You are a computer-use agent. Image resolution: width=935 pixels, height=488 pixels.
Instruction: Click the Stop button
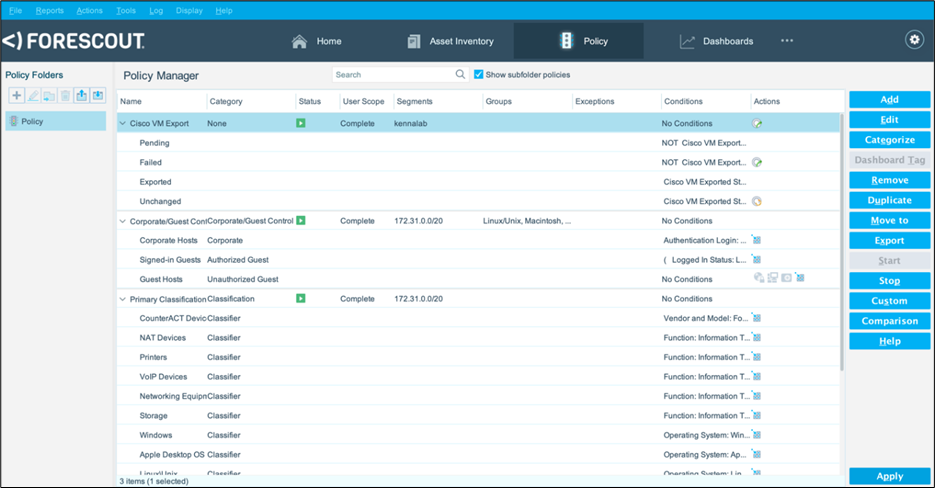pos(889,280)
